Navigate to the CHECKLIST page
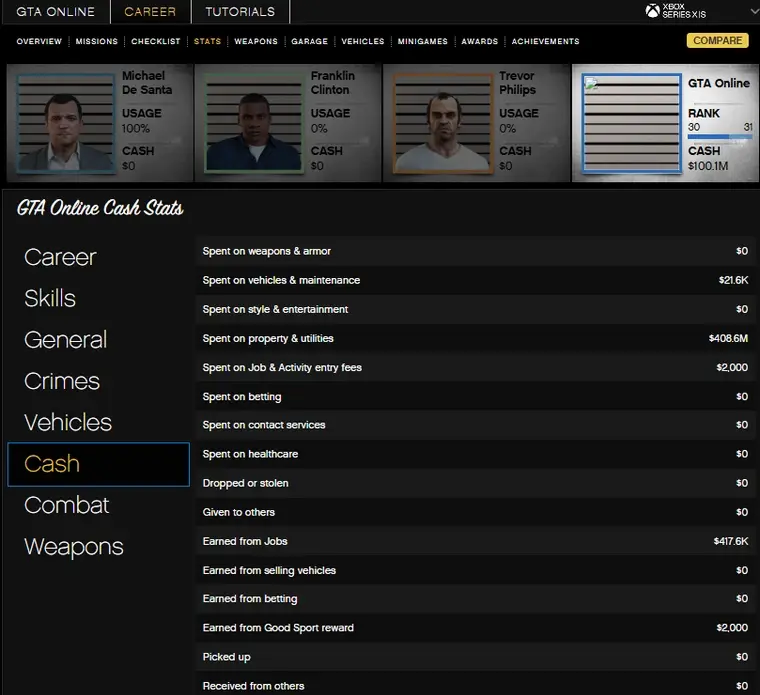Screen dimensions: 760x695 pyautogui.click(x=156, y=41)
